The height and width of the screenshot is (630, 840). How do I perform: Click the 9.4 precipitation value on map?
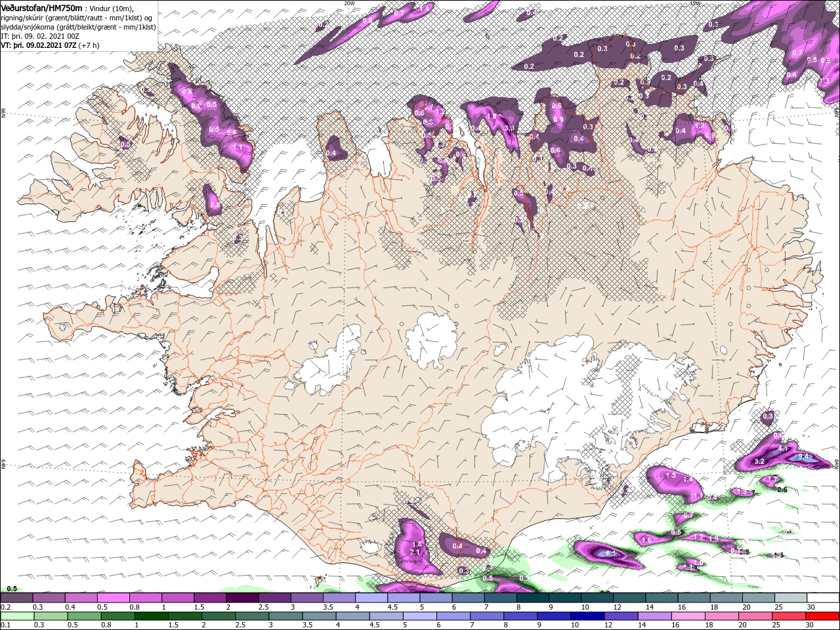(x=804, y=457)
